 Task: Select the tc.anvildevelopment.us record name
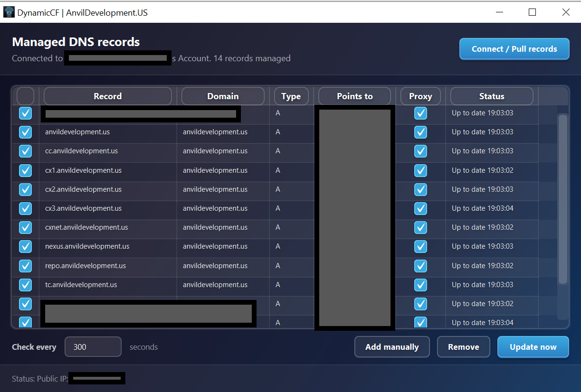click(81, 285)
